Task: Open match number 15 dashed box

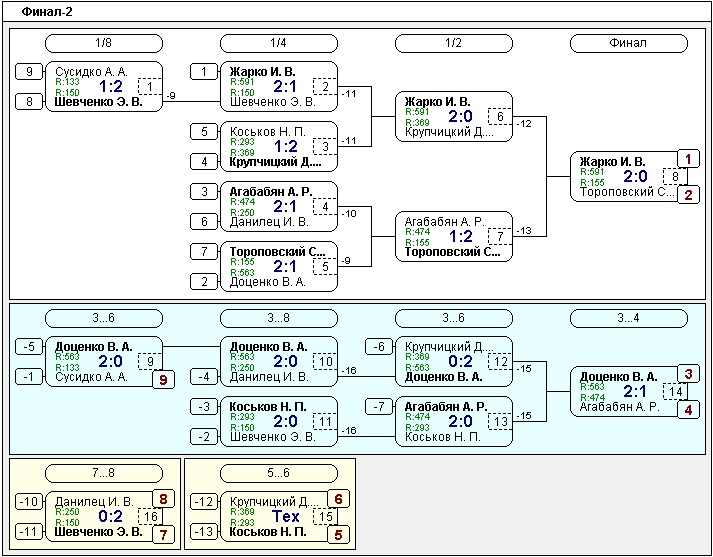Action: (x=325, y=517)
